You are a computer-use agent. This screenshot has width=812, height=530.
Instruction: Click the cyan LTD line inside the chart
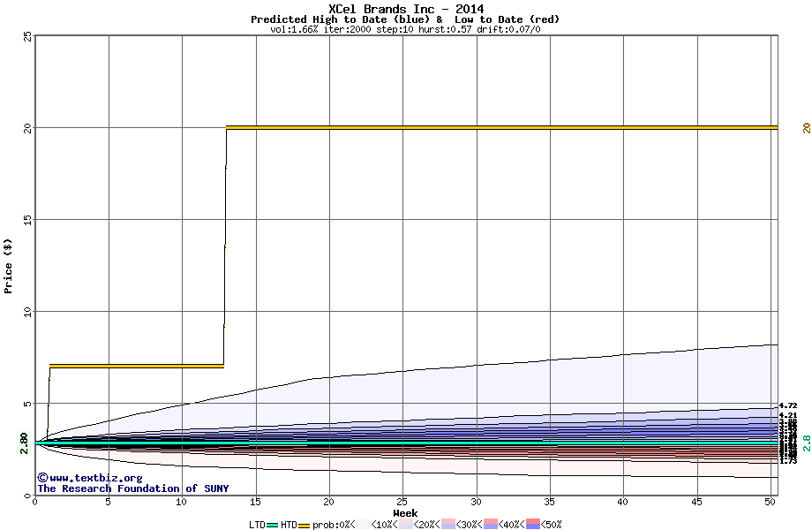tap(406, 443)
